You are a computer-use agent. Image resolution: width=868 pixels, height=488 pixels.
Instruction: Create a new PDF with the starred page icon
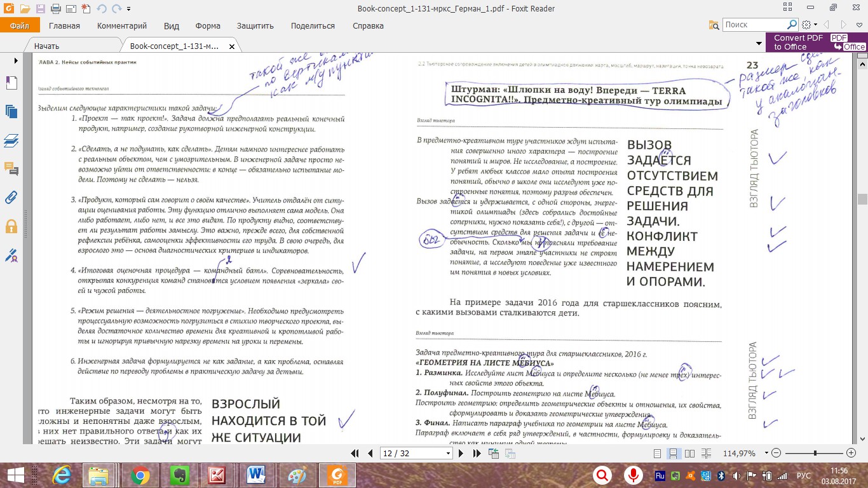pyautogui.click(x=85, y=9)
